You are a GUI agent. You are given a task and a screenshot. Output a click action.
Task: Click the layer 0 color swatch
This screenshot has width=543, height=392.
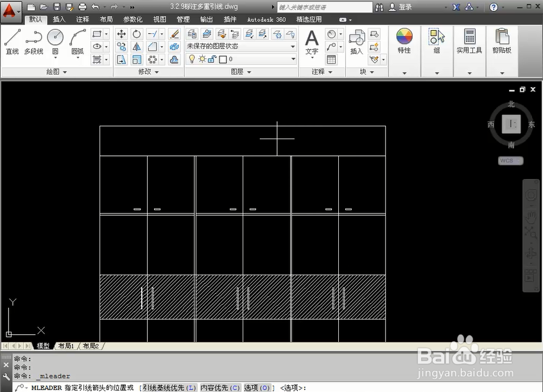[x=223, y=60]
